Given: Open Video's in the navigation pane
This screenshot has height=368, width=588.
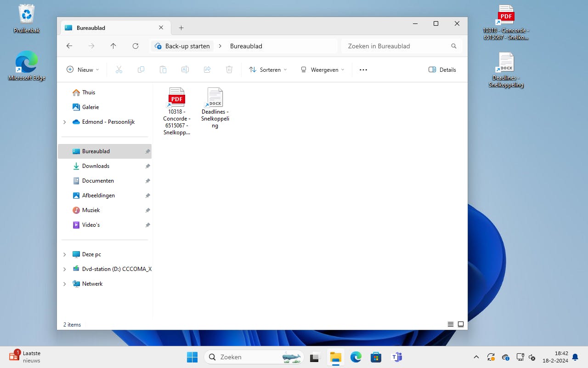Looking at the screenshot, I should pyautogui.click(x=86, y=225).
